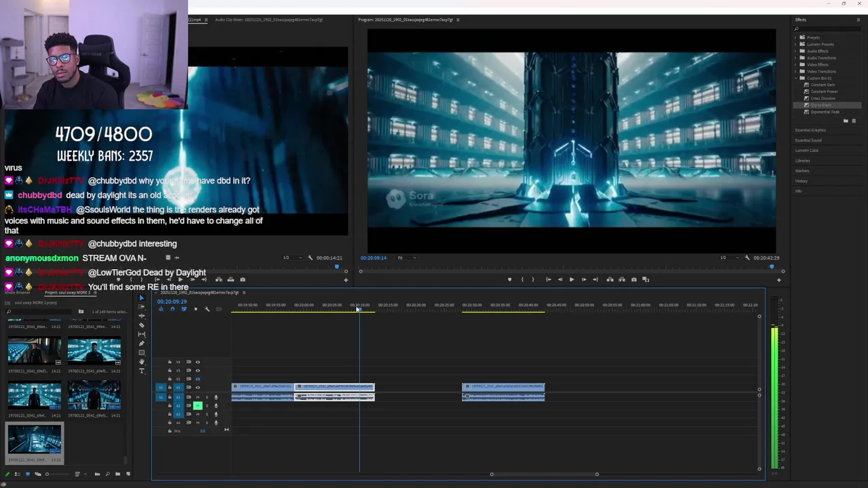Image resolution: width=868 pixels, height=488 pixels.
Task: Open Timeline Display Settings wrench
Action: pos(207,309)
